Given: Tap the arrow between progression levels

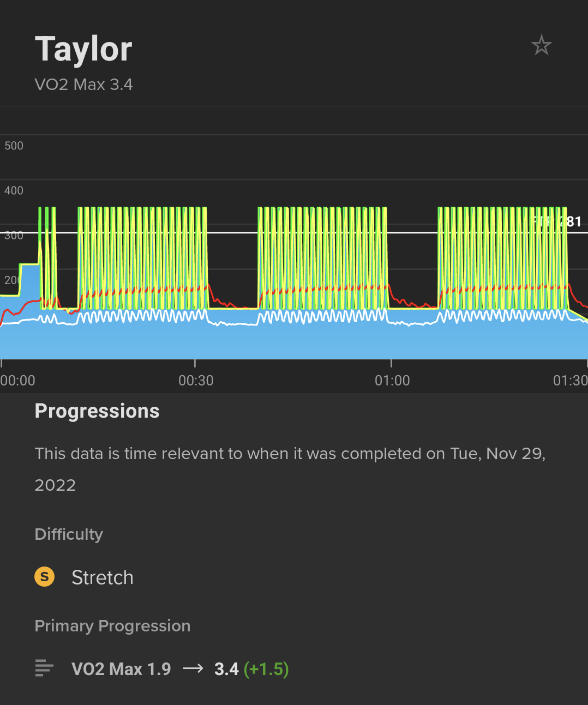Looking at the screenshot, I should tap(193, 668).
